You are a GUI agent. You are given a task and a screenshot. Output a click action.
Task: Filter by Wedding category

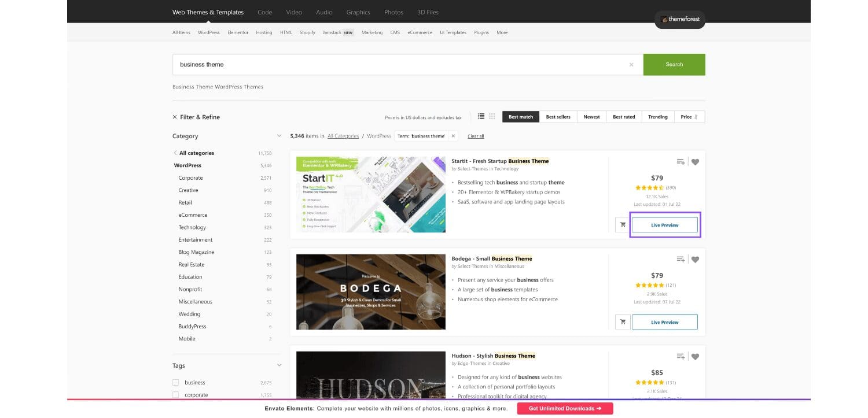click(x=189, y=314)
